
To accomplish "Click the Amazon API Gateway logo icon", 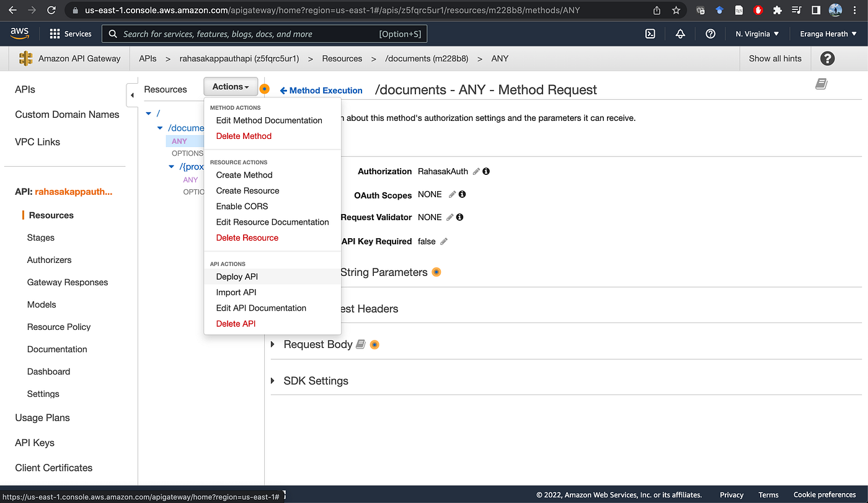I will click(x=26, y=58).
